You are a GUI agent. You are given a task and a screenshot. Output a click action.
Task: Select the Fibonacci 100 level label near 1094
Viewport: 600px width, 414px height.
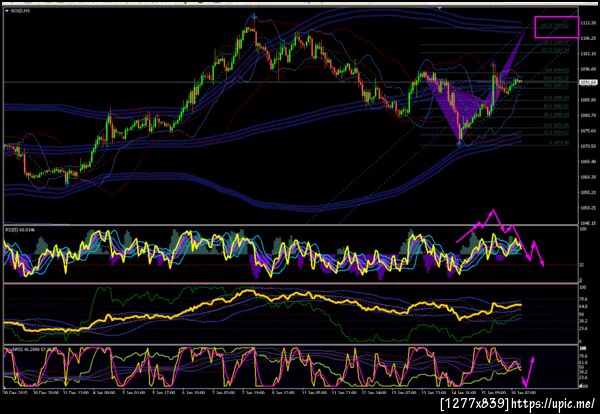[x=556, y=71]
